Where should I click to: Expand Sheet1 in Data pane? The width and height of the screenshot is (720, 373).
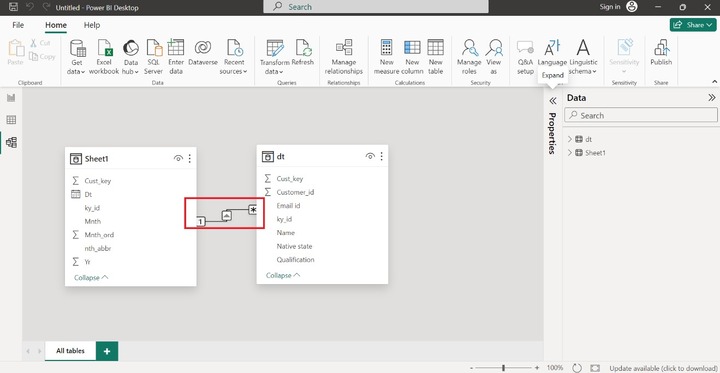click(x=570, y=153)
